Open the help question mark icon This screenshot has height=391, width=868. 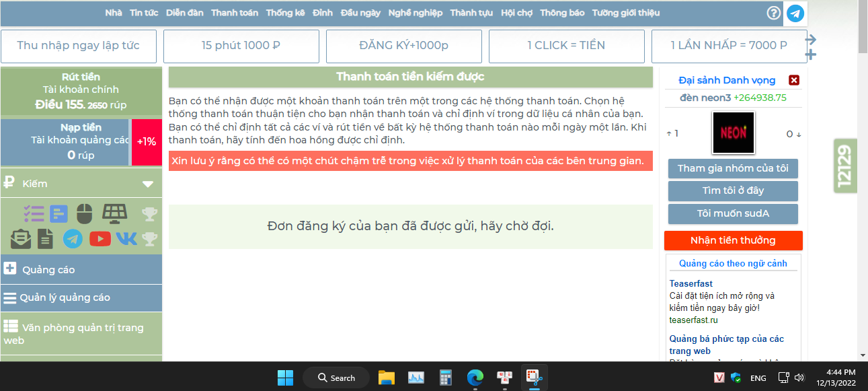coord(774,13)
